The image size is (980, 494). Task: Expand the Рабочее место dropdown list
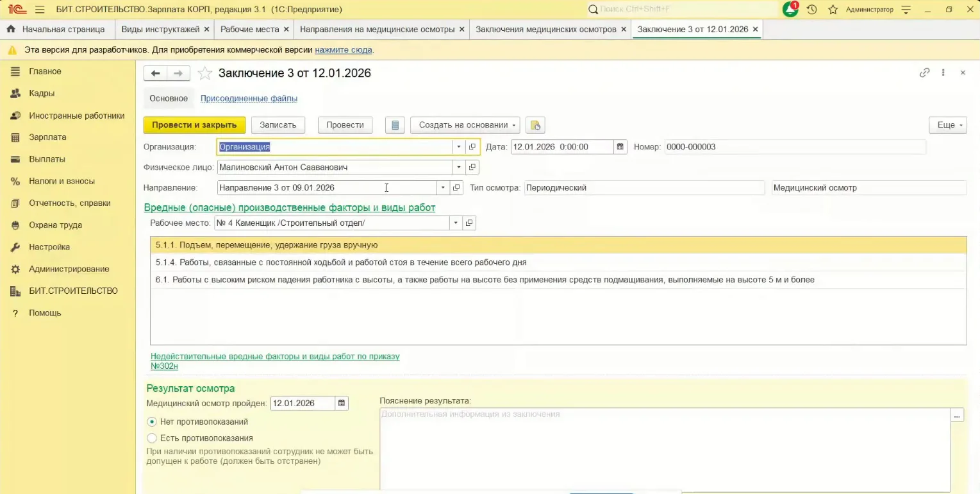pos(456,223)
